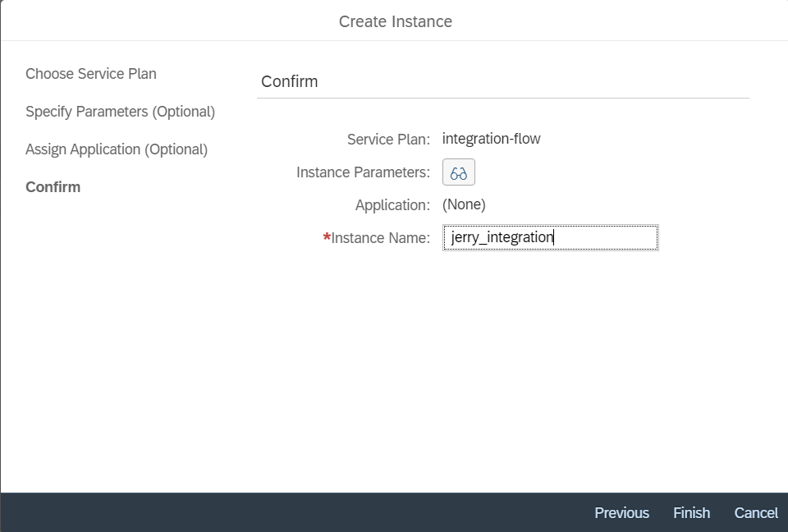The height and width of the screenshot is (532, 788).
Task: Click the Instance Parameters glasses icon
Action: tap(459, 173)
